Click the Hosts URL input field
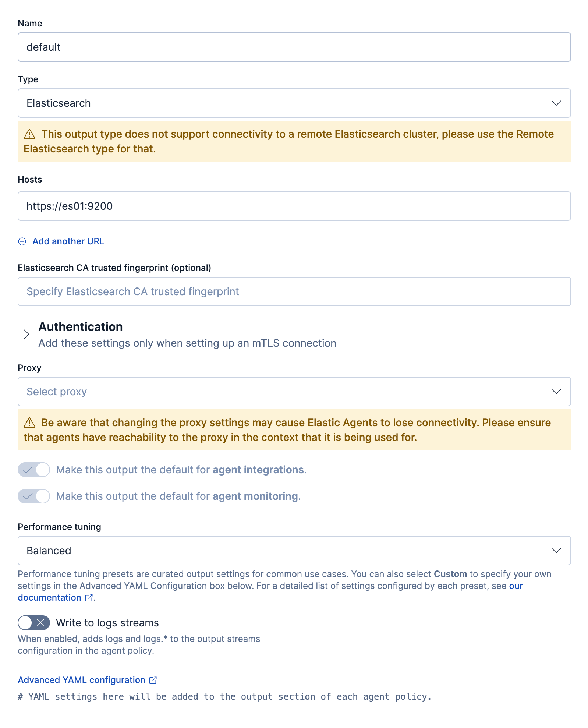The height and width of the screenshot is (728, 588). tap(294, 206)
